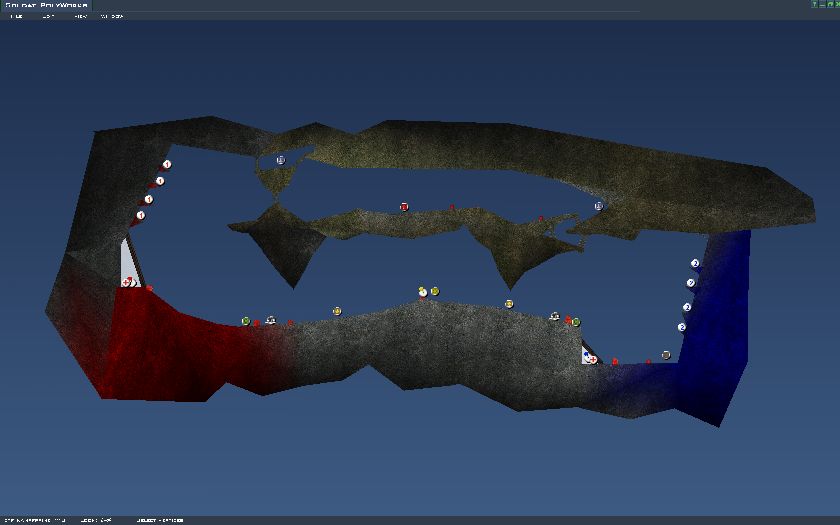Select the green marker near the blue side

[x=576, y=321]
